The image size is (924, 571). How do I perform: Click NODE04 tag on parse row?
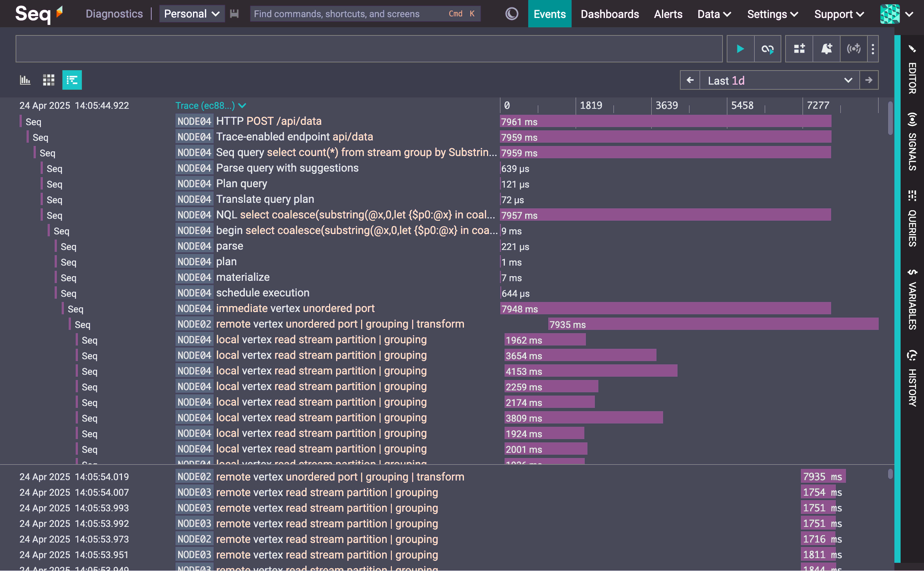pos(194,246)
